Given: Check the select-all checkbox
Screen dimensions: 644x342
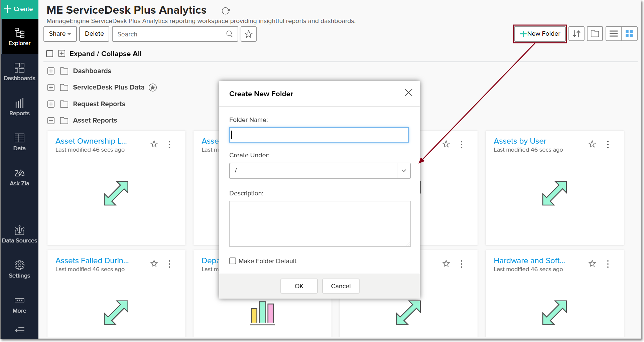Looking at the screenshot, I should (x=50, y=54).
